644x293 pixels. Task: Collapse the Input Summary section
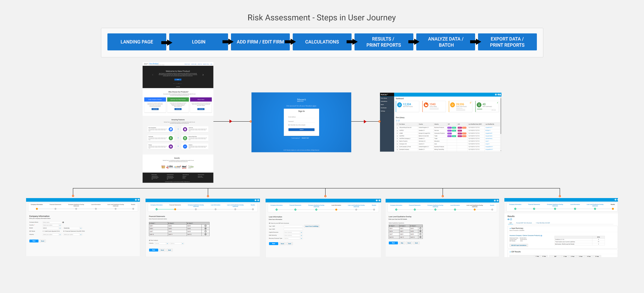click(x=510, y=228)
